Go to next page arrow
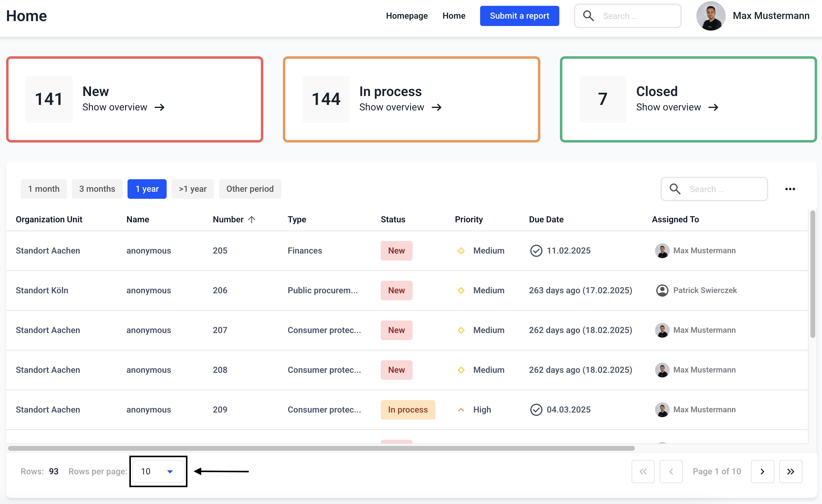Screen dimensions: 822x504 (762, 471)
